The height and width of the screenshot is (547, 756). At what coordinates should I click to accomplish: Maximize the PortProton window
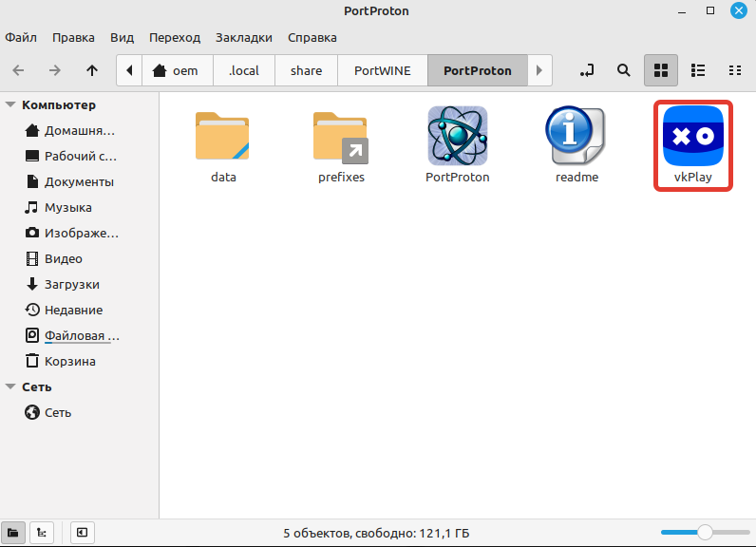710,10
